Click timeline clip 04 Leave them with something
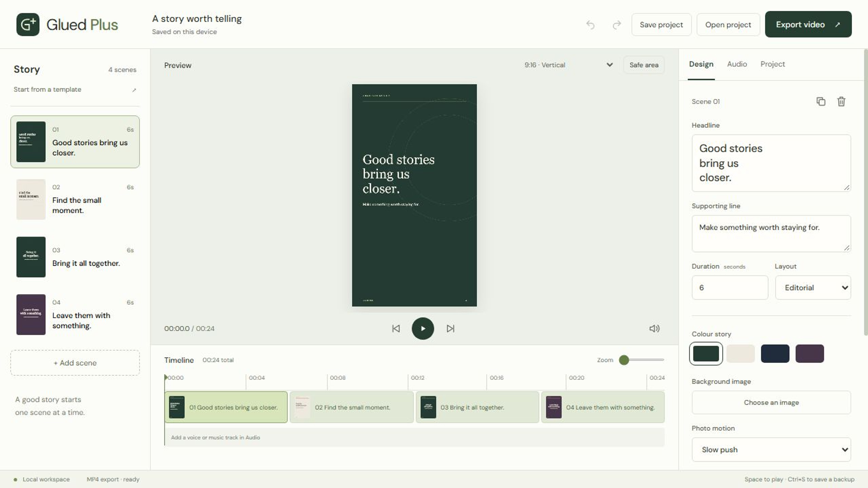The height and width of the screenshot is (488, 868). 603,407
